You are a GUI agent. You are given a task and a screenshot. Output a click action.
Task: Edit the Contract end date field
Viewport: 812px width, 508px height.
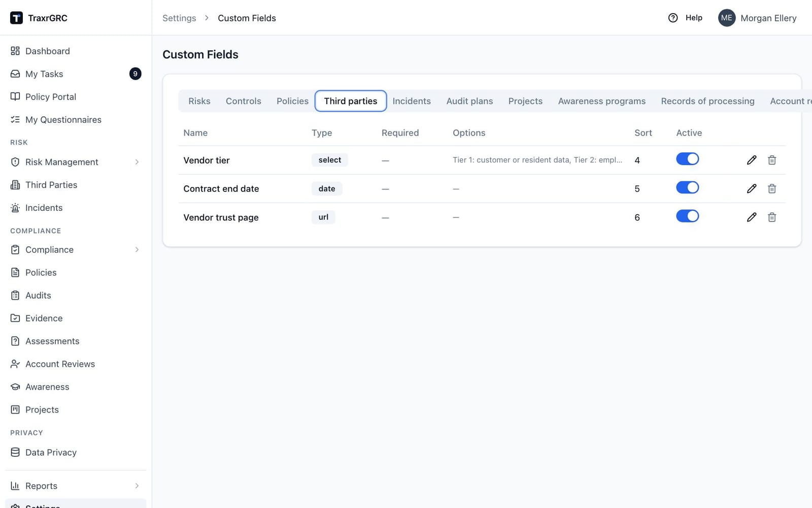tap(752, 188)
